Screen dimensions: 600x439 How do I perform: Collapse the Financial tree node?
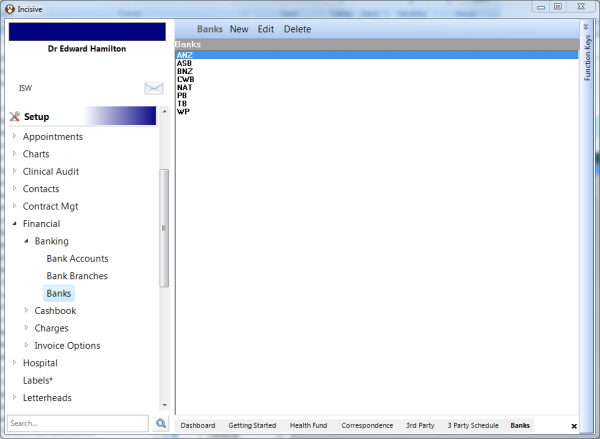[x=15, y=223]
